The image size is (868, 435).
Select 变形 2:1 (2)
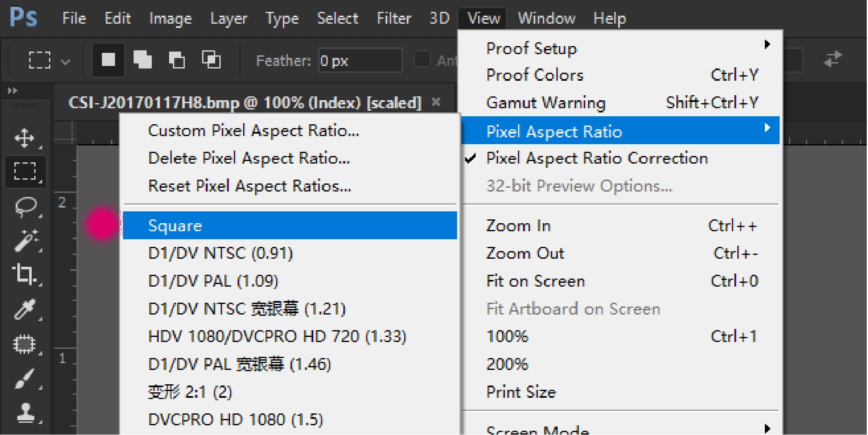click(x=290, y=392)
